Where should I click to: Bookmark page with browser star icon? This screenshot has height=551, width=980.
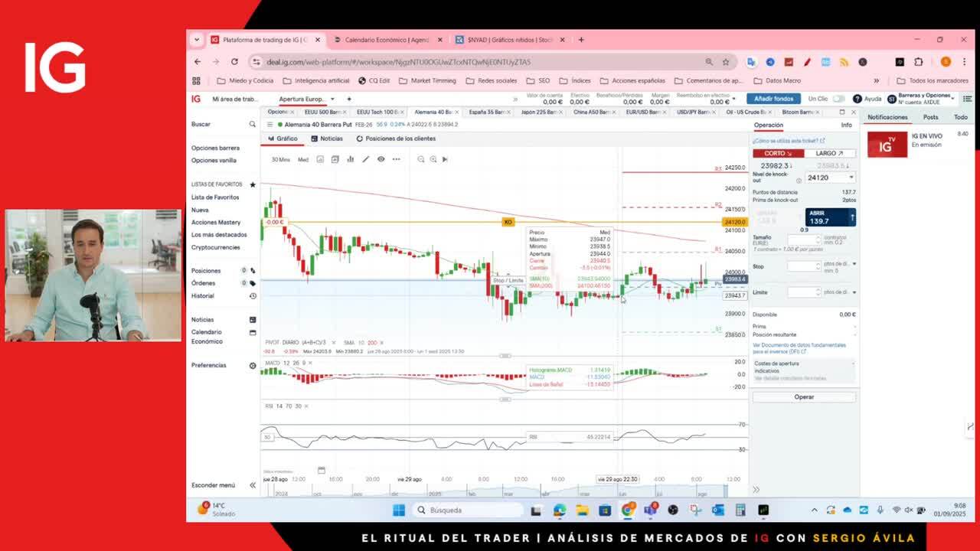point(725,62)
